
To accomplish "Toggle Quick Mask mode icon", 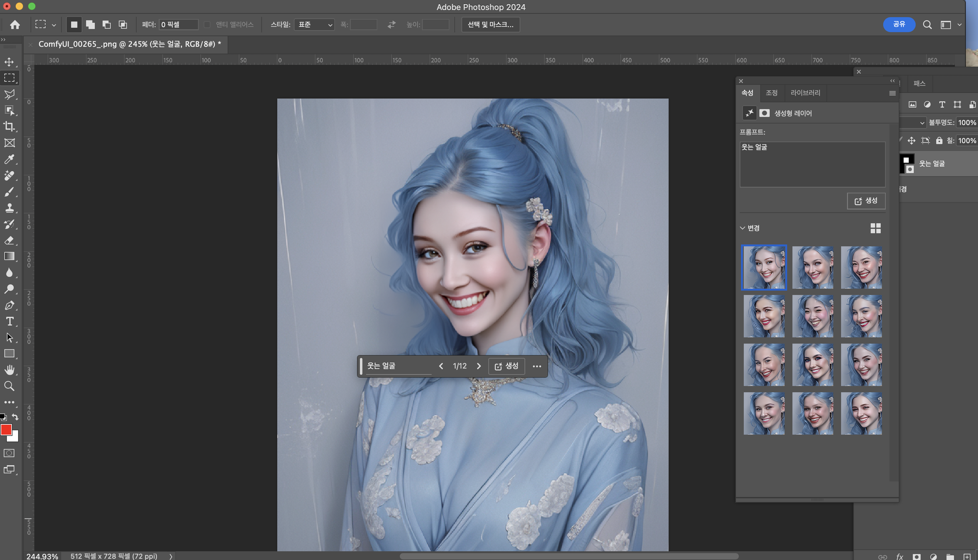I will tap(9, 453).
